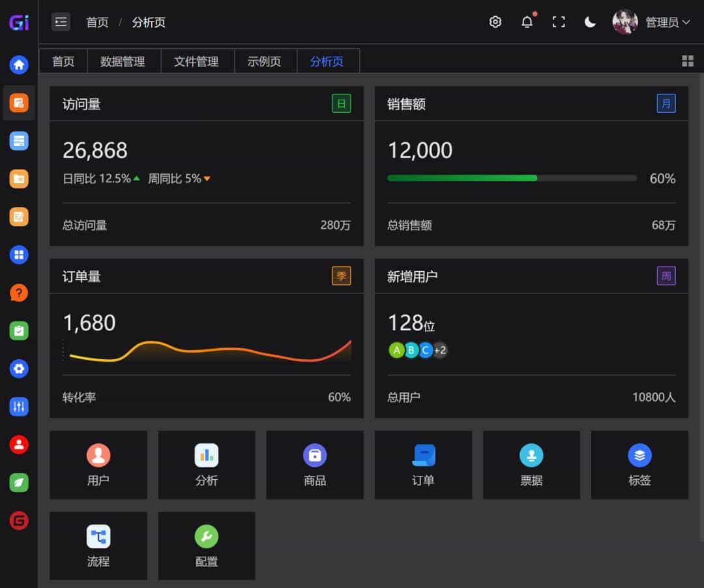Toggle the 月 period badge on 销售额 card
This screenshot has width=704, height=588.
point(666,103)
